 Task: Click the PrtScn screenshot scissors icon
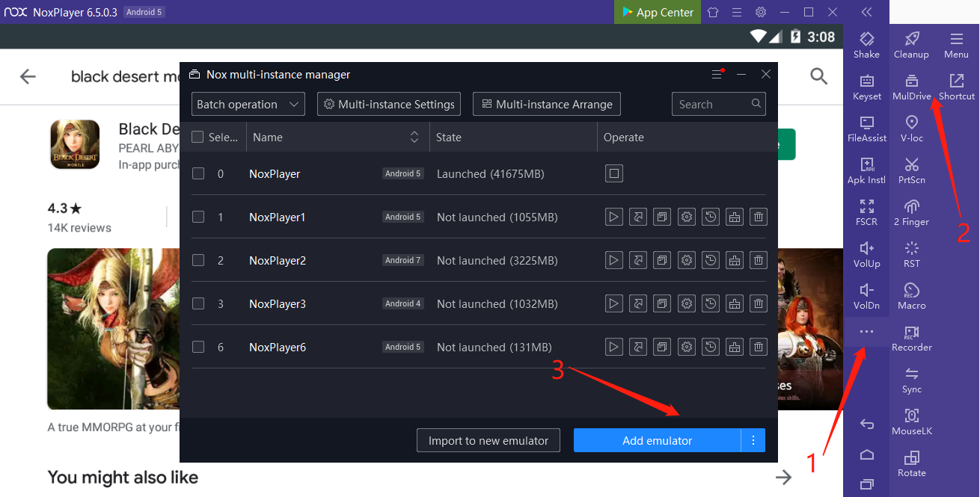[x=911, y=170]
